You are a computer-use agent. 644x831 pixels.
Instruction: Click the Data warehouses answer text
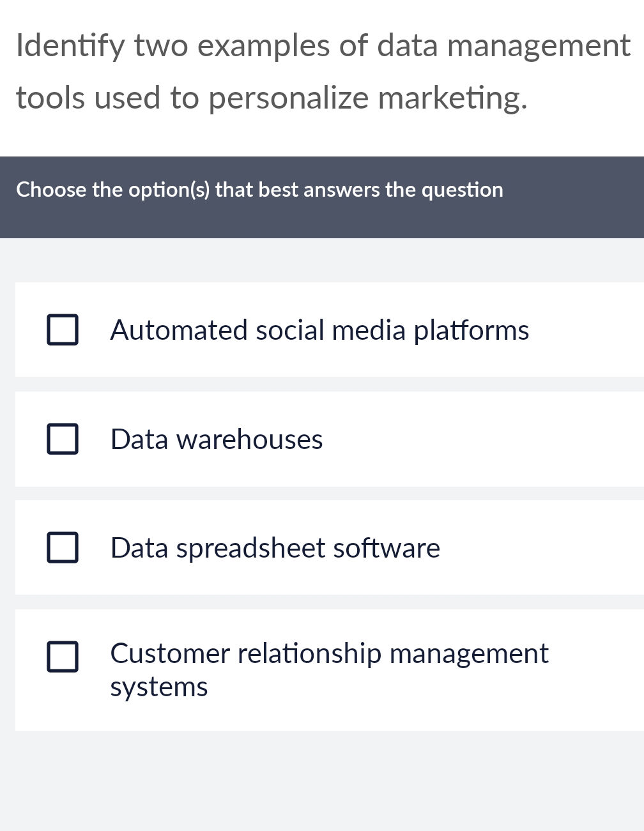click(x=216, y=439)
